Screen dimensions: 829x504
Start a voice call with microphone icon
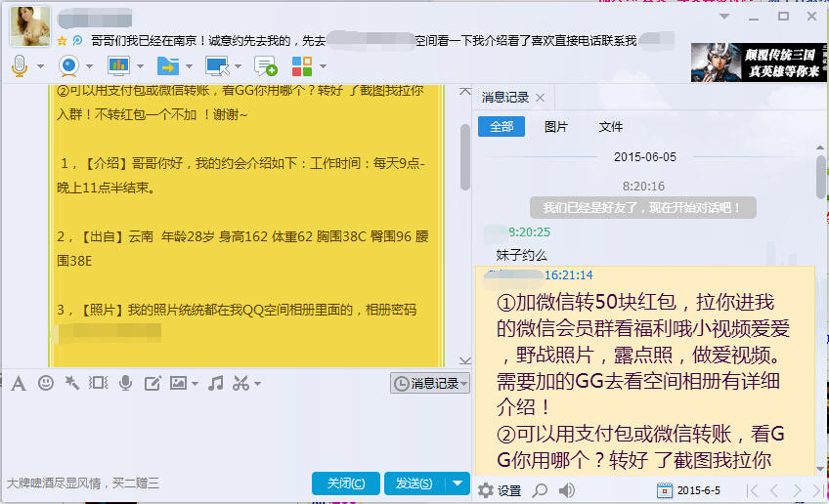tap(20, 66)
